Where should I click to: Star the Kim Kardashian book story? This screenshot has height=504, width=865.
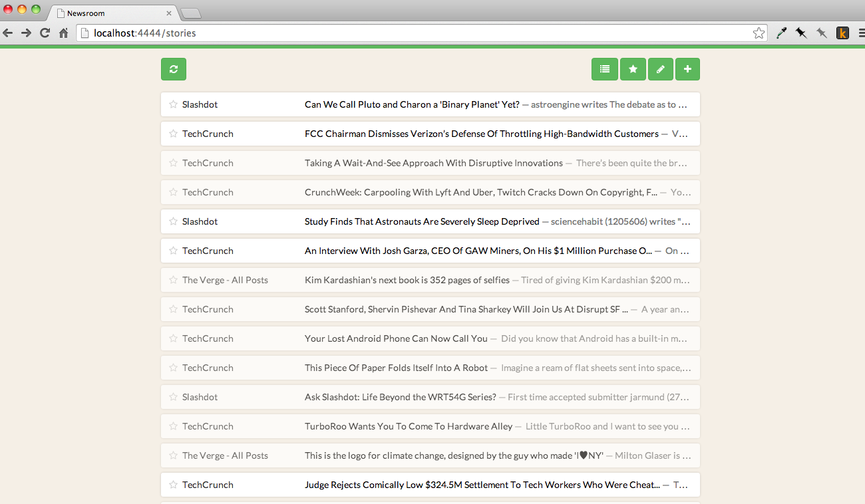tap(173, 280)
